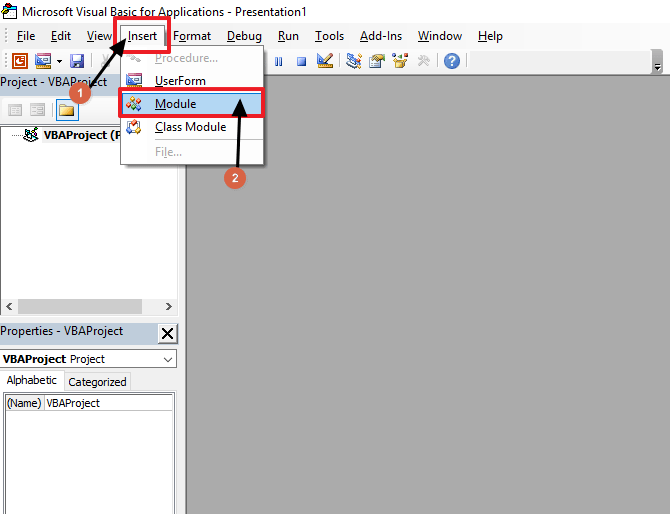This screenshot has width=670, height=514.
Task: Click the View Code icon in Project panel
Action: 15,110
